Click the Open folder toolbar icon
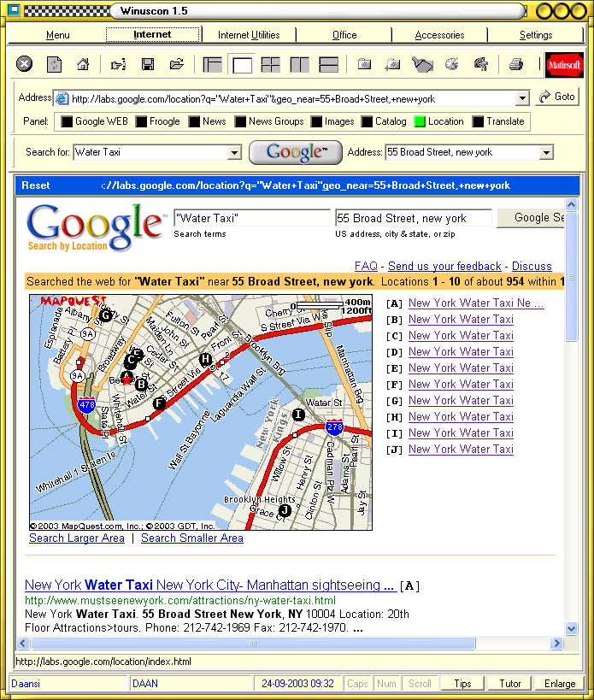This screenshot has width=594, height=700. [177, 64]
